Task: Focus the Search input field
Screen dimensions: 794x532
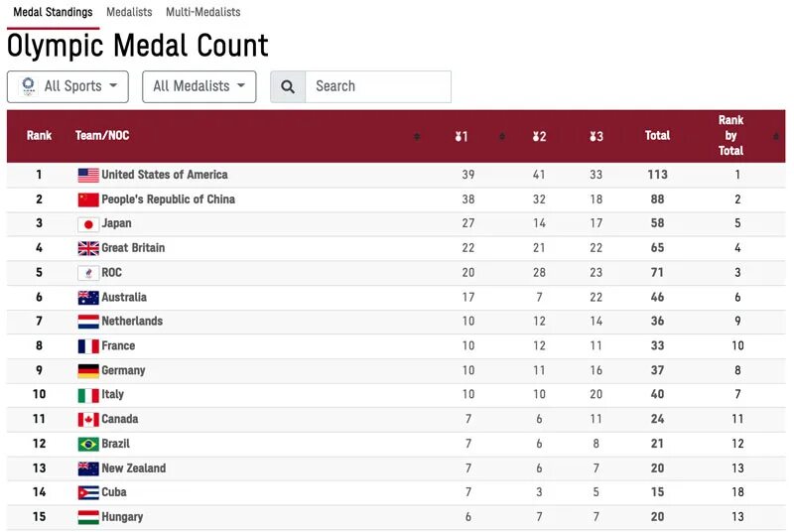Action: 377,86
